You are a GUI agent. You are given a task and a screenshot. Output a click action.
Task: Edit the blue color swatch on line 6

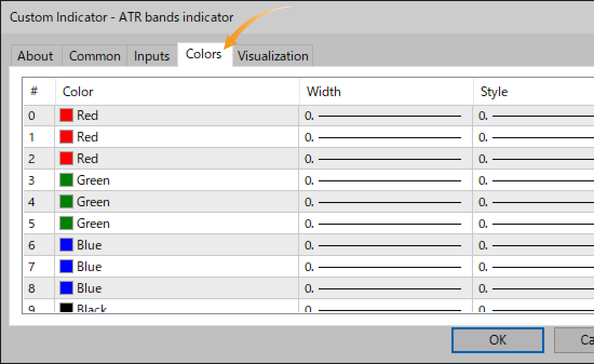pos(66,245)
